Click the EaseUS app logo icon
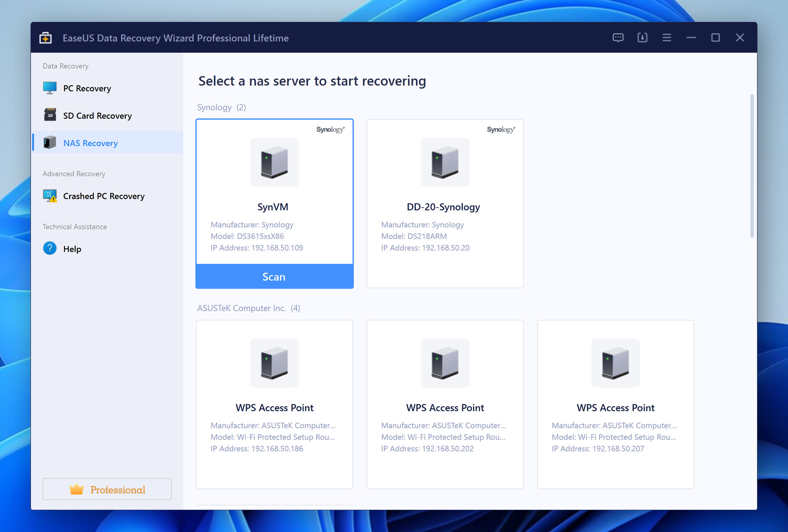This screenshot has height=532, width=788. tap(46, 38)
